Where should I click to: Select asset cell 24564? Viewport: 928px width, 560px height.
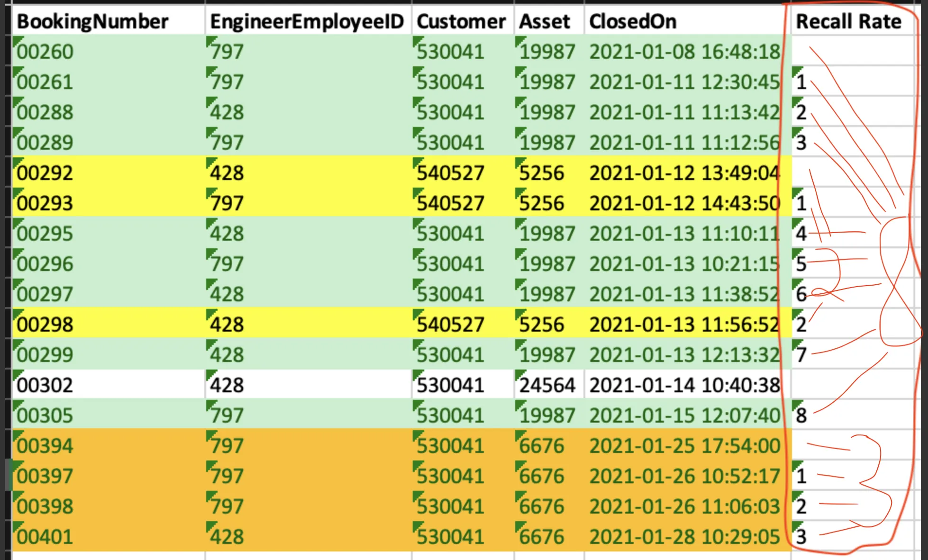(x=547, y=385)
